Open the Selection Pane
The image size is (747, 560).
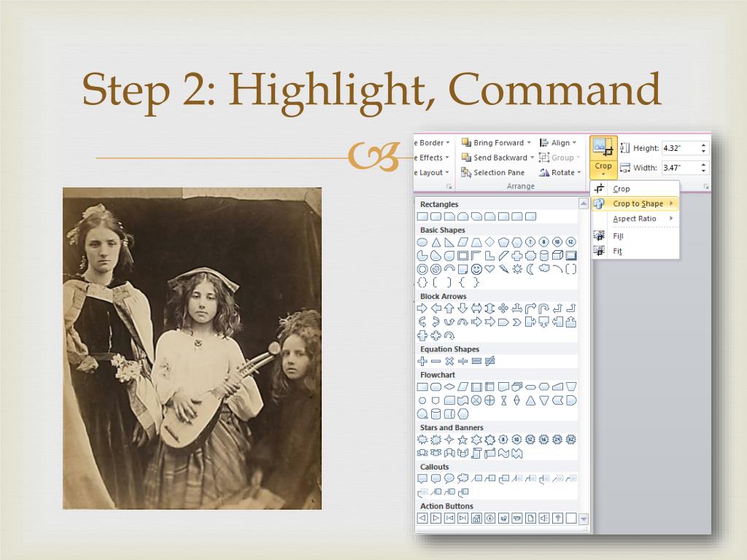pyautogui.click(x=498, y=173)
